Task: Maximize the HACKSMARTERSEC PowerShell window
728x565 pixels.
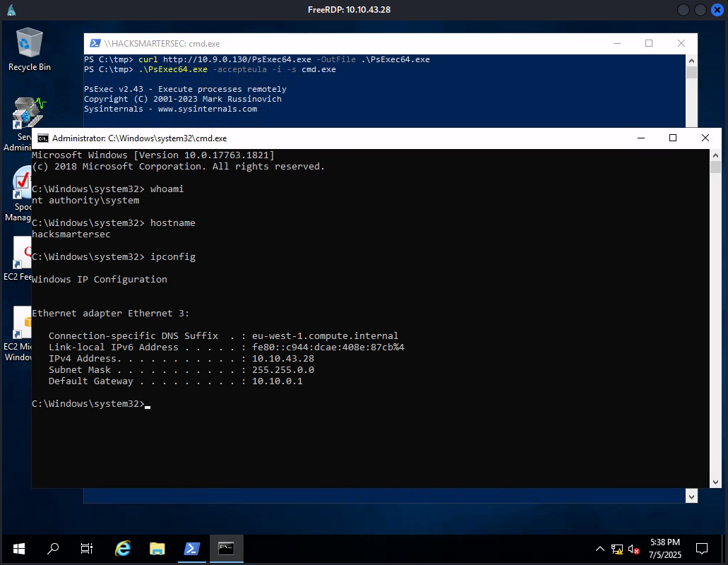Action: (x=649, y=43)
